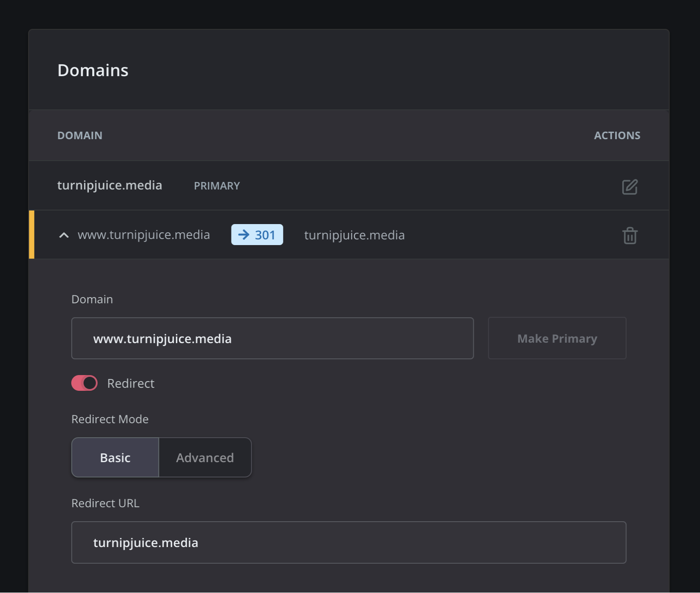The width and height of the screenshot is (700, 593).
Task: Turn off the Redirect toggle
Action: (84, 383)
